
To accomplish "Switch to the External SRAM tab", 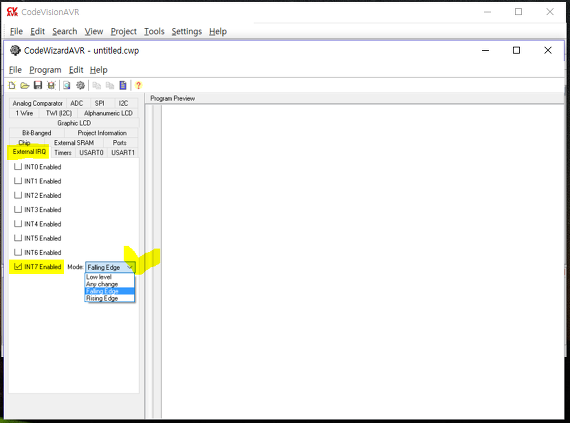I will pyautogui.click(x=74, y=142).
